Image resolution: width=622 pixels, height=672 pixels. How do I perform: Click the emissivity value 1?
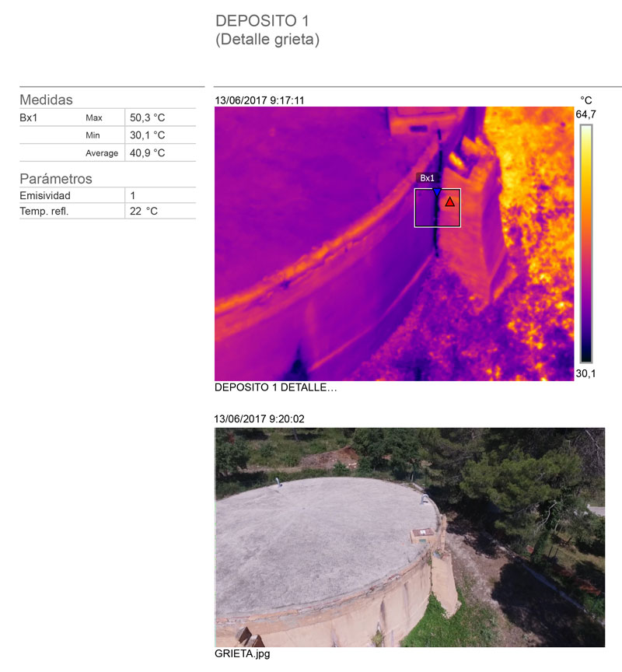coord(133,195)
